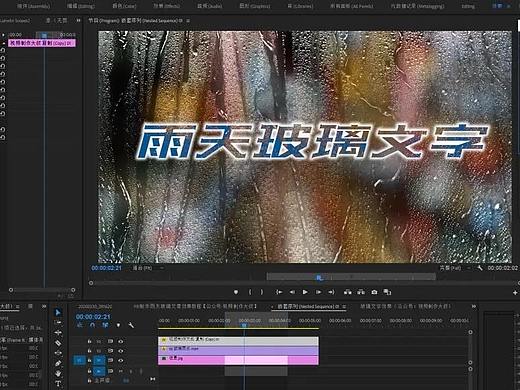Click the timeline playhead timecode 00:00:02:21
This screenshot has width=520, height=390.
click(93, 317)
